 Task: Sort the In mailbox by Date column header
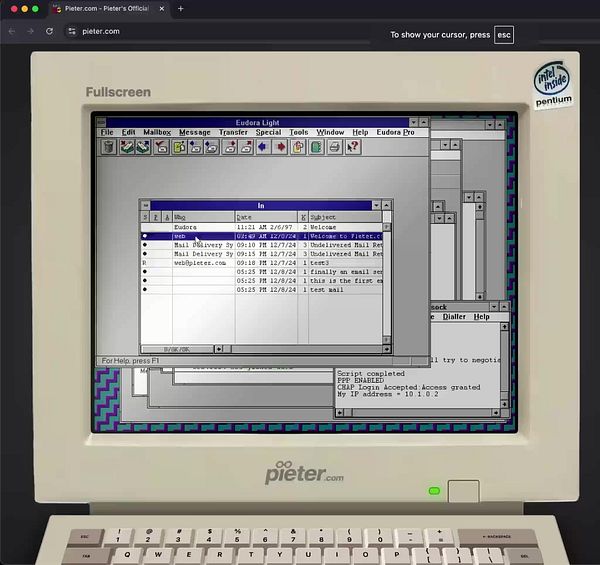pos(266,217)
